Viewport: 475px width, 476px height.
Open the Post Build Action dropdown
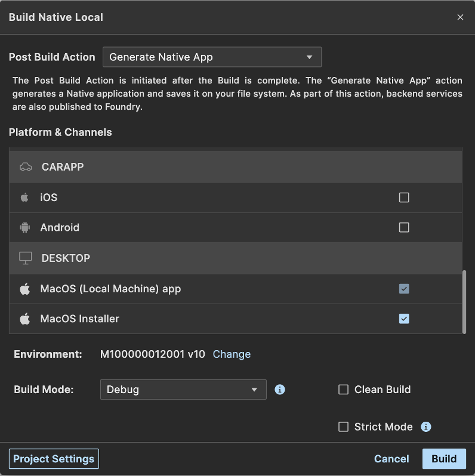(212, 57)
